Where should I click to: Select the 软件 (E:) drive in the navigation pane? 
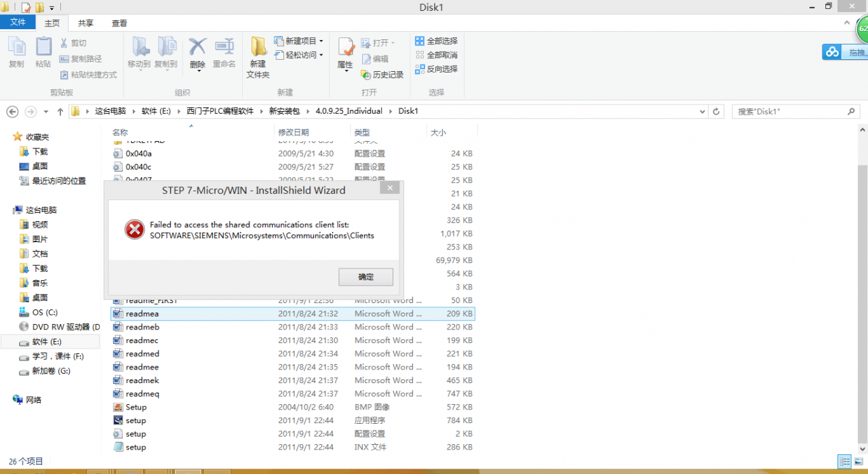(x=50, y=342)
